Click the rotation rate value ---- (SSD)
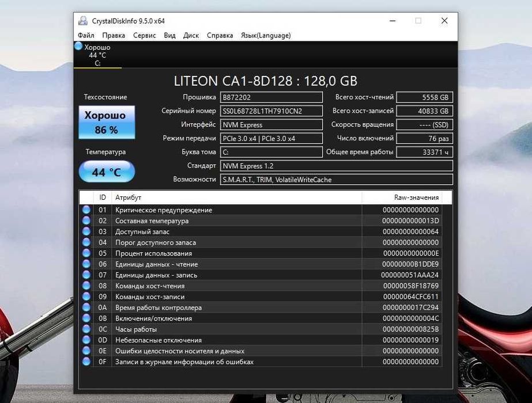The height and width of the screenshot is (403, 532). pyautogui.click(x=424, y=125)
